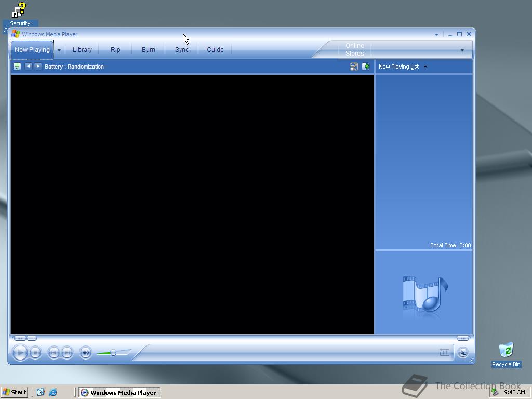Click the seek bar position handle
The width and height of the screenshot is (532, 399).
click(32, 338)
